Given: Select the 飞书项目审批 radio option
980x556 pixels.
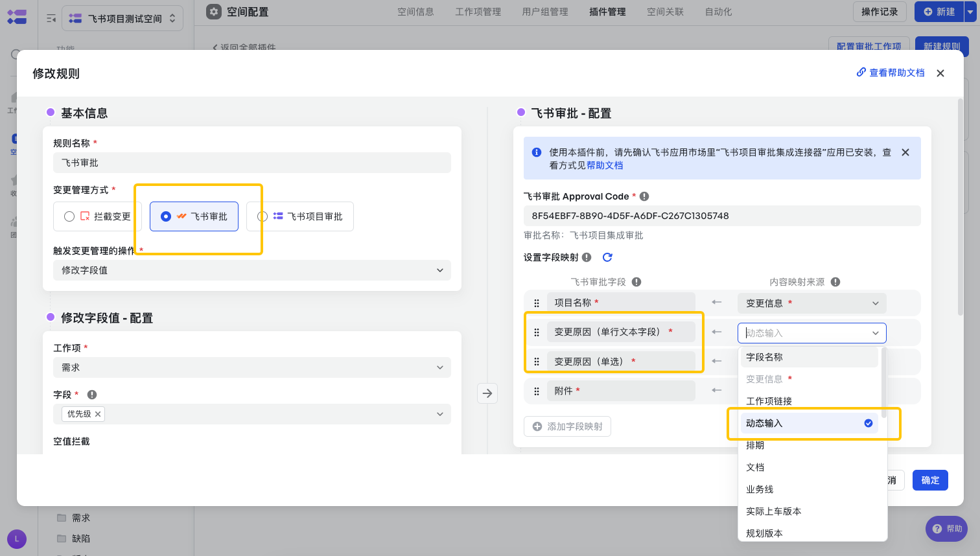Looking at the screenshot, I should click(x=300, y=216).
